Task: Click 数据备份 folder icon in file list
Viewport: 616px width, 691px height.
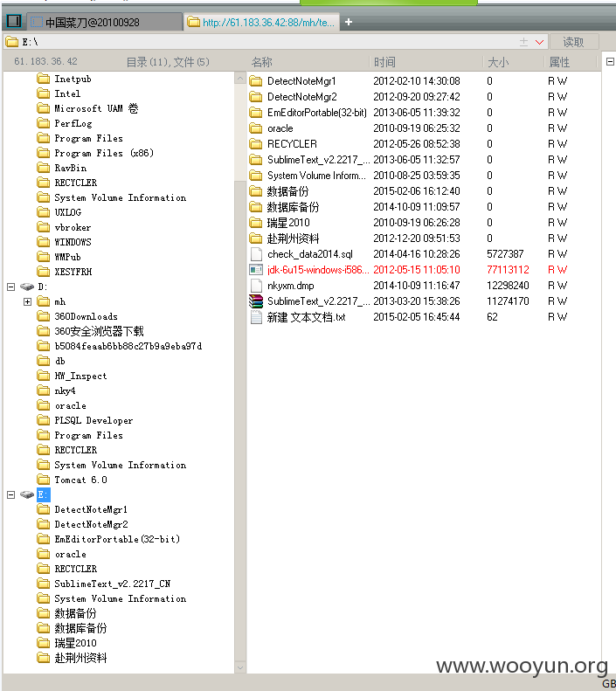Action: click(x=255, y=191)
